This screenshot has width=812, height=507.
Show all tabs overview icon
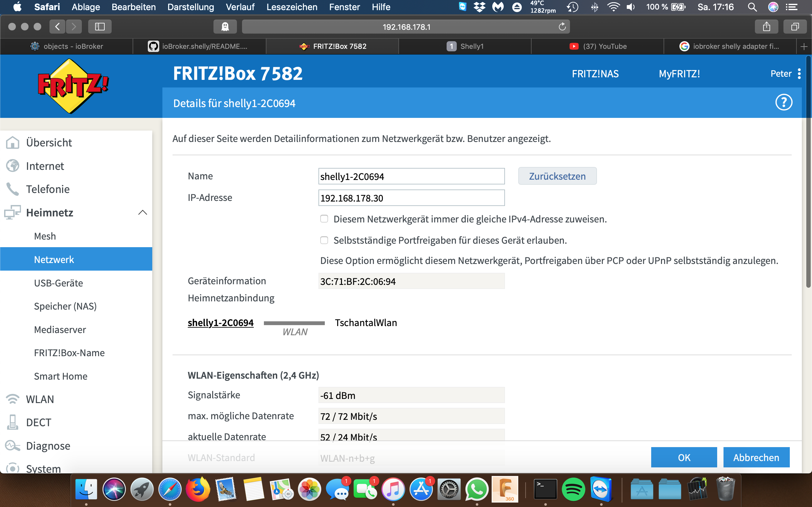[x=795, y=27]
